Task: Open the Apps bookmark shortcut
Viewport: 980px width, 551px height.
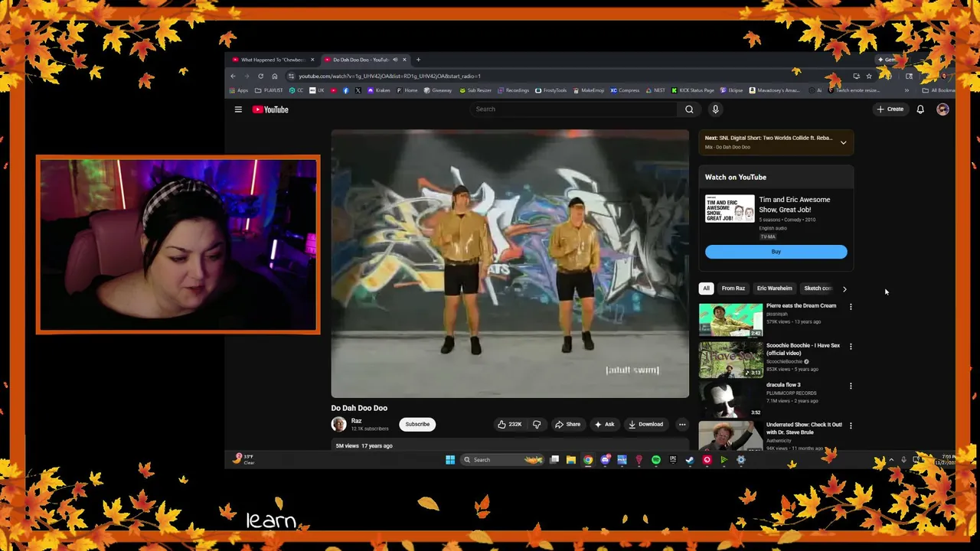Action: click(x=238, y=90)
